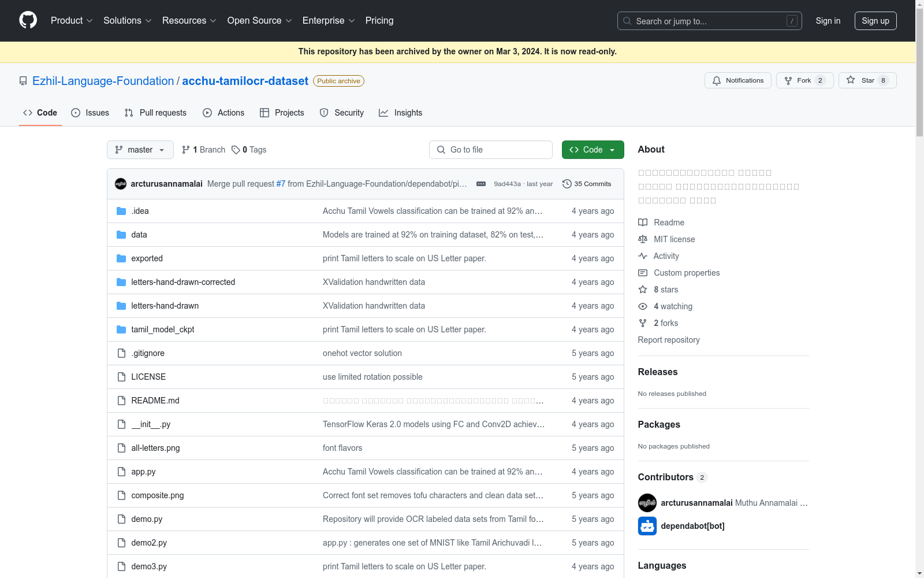Open the short commit hash 9ad443a
924x578 pixels.
(x=507, y=184)
